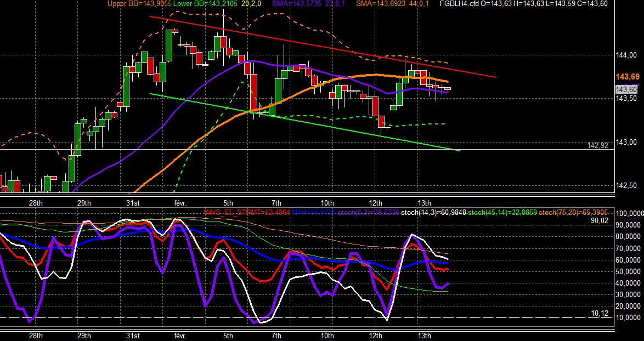Screen dimensions: 644x341
Task: Click the 50,0000 stochastic axis label
Action: click(x=629, y=272)
